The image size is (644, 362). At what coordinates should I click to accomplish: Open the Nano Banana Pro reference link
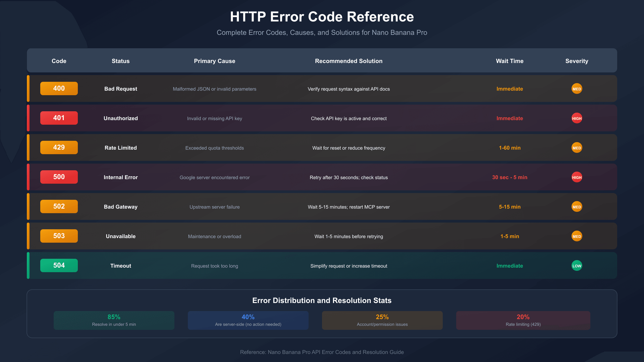pos(322,352)
